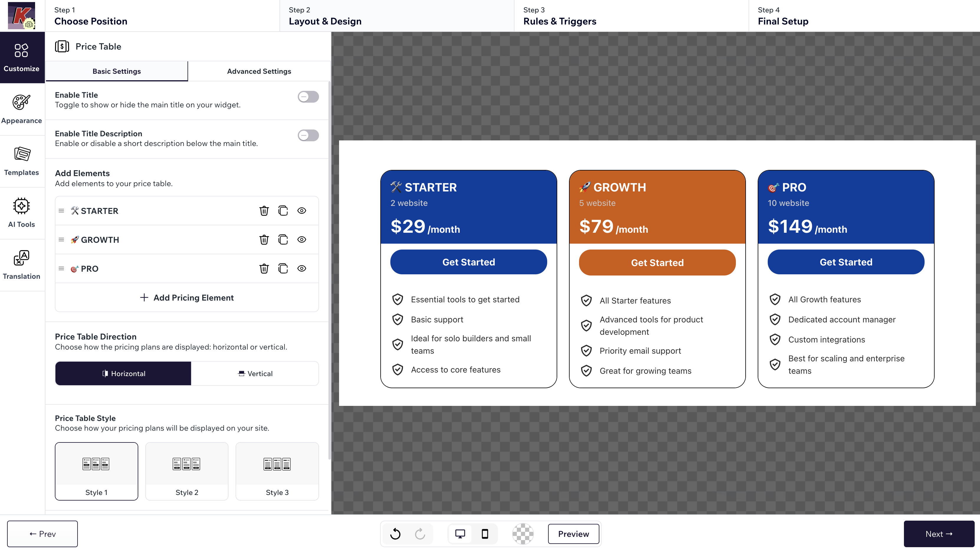The width and height of the screenshot is (980, 551).
Task: Open the AI Tools sidebar panel
Action: (x=22, y=213)
